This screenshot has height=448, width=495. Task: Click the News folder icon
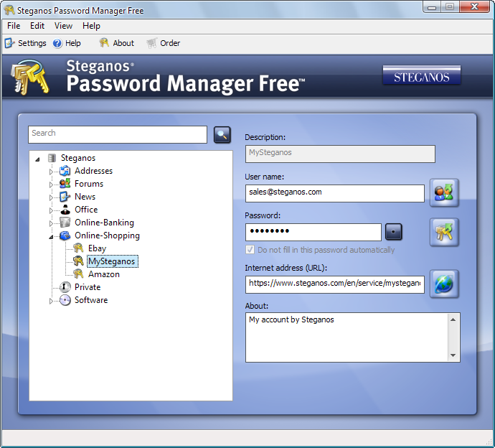pos(65,197)
